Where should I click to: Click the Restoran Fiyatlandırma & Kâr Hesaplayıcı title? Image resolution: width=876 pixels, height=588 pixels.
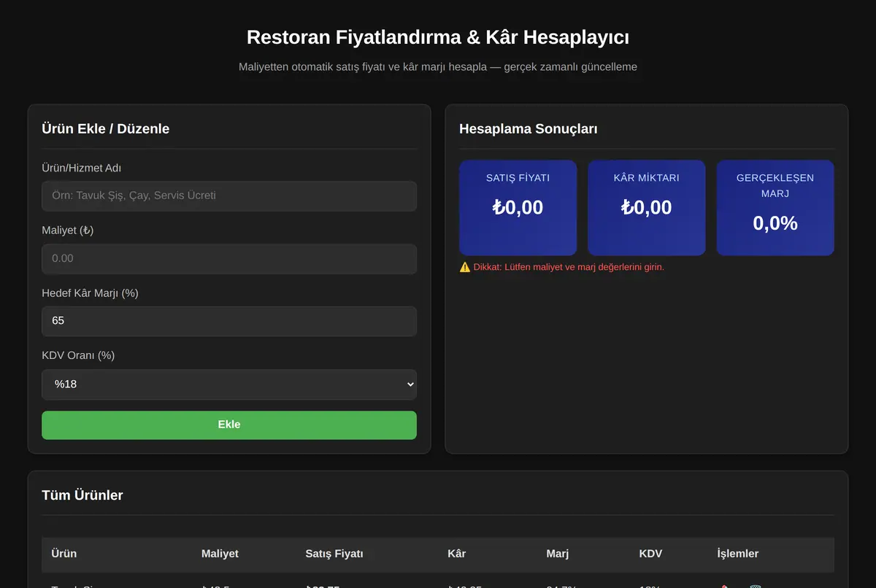click(438, 37)
